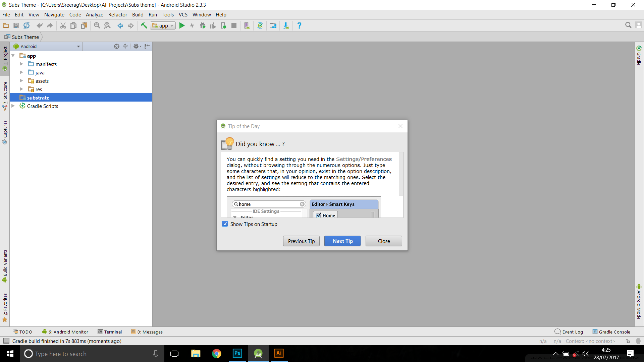Run the app with green play icon
The image size is (644, 362).
coord(182,25)
